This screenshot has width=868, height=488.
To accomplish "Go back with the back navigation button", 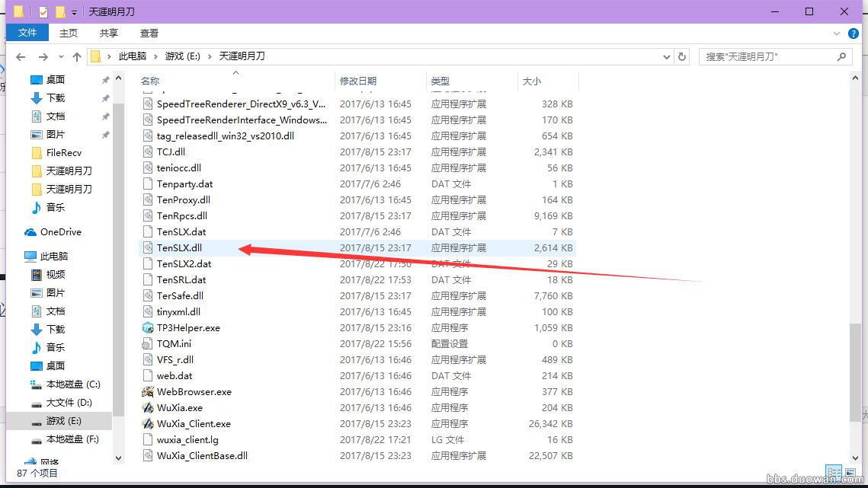I will [x=21, y=56].
